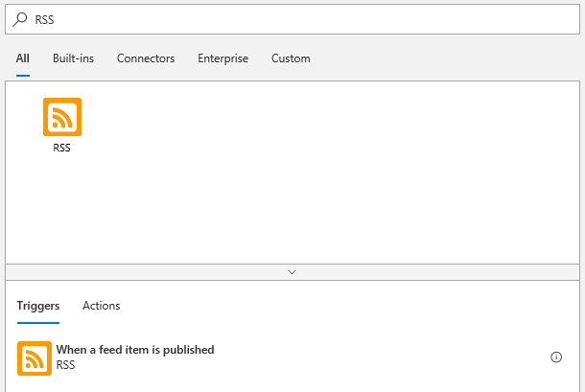585x392 pixels.
Task: Click the search magnifier icon
Action: pos(20,19)
